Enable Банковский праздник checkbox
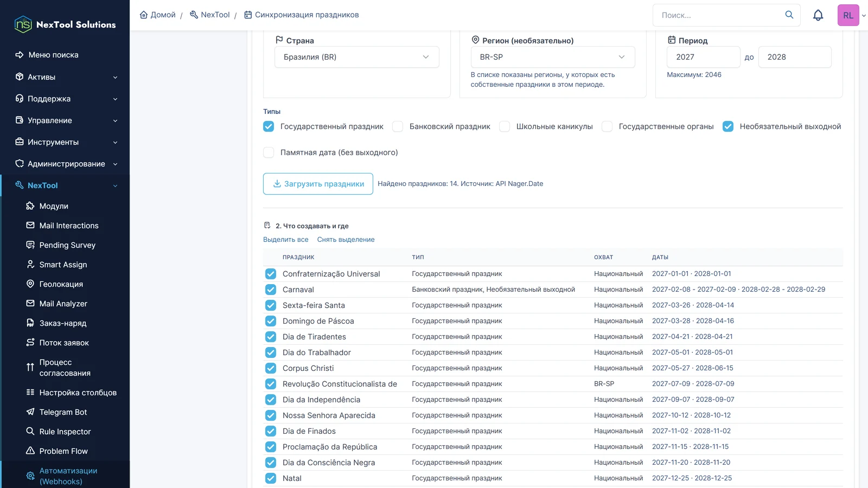The image size is (868, 488). [x=398, y=126]
